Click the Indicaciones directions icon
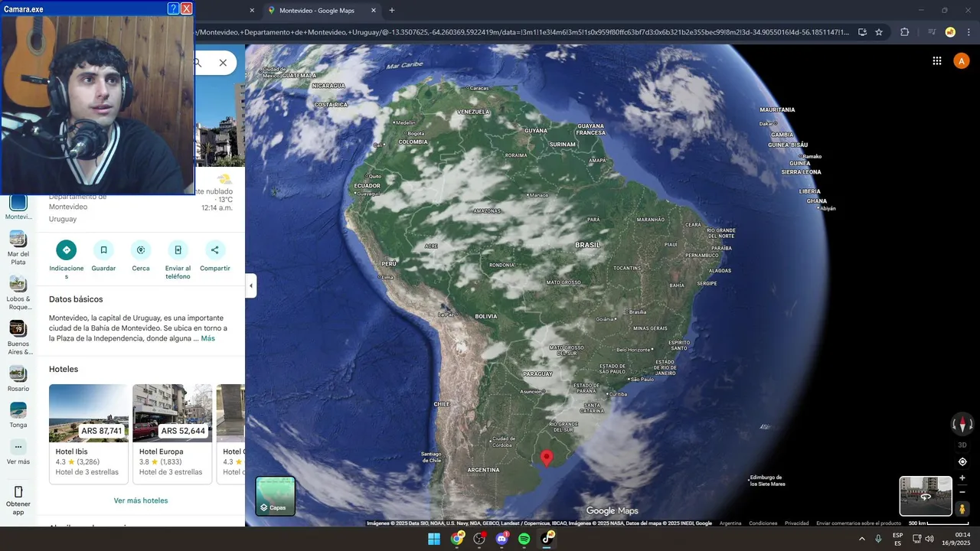 tap(67, 249)
